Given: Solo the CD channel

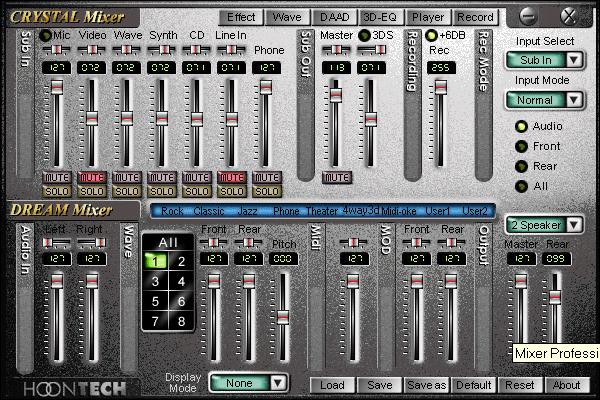Looking at the screenshot, I should click(197, 191).
